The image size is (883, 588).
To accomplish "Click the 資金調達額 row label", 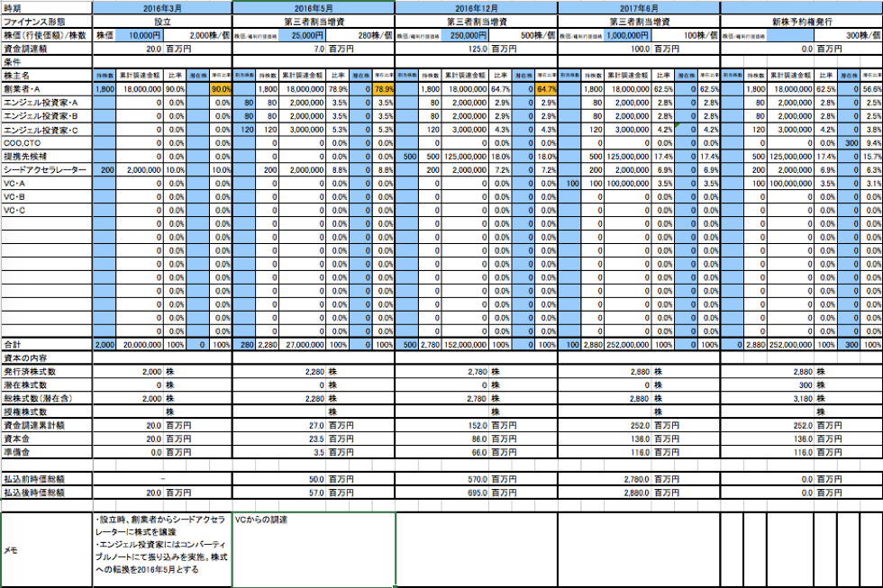I will coord(47,49).
